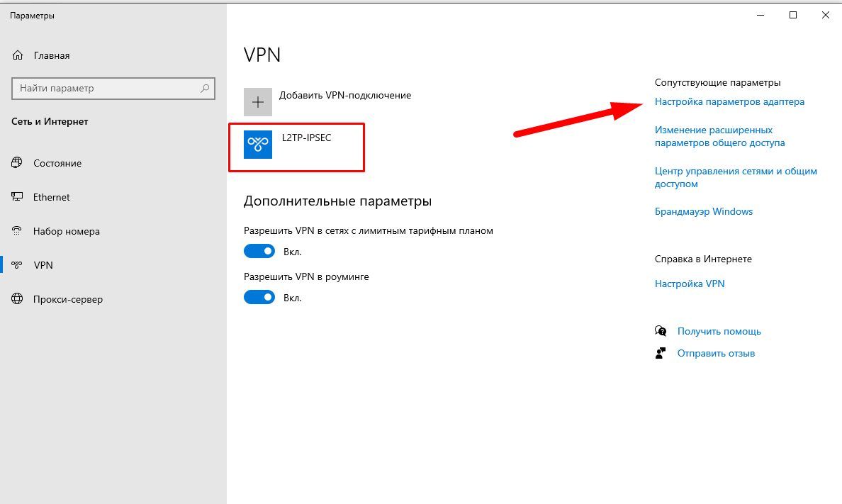Image resolution: width=842 pixels, height=504 pixels.
Task: Click the Отправить отзыв person icon
Action: click(661, 353)
